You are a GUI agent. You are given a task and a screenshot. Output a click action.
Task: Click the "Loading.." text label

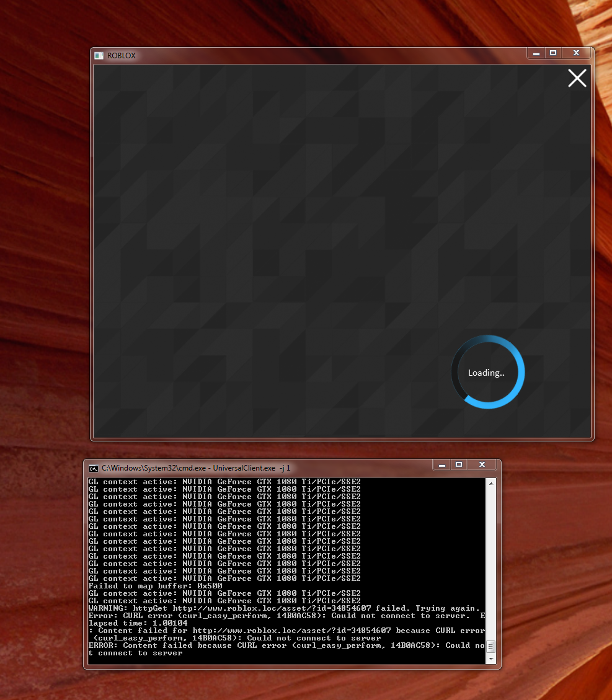[486, 373]
